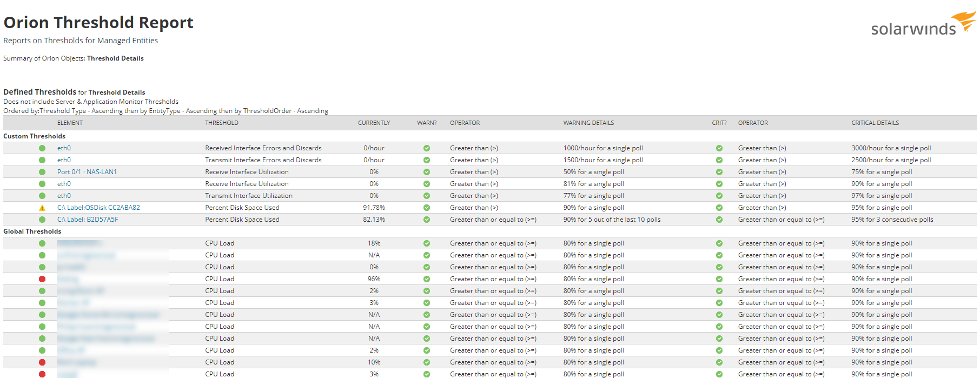Open eth0 link in Received Interface Errors row
The width and height of the screenshot is (980, 378).
(64, 148)
